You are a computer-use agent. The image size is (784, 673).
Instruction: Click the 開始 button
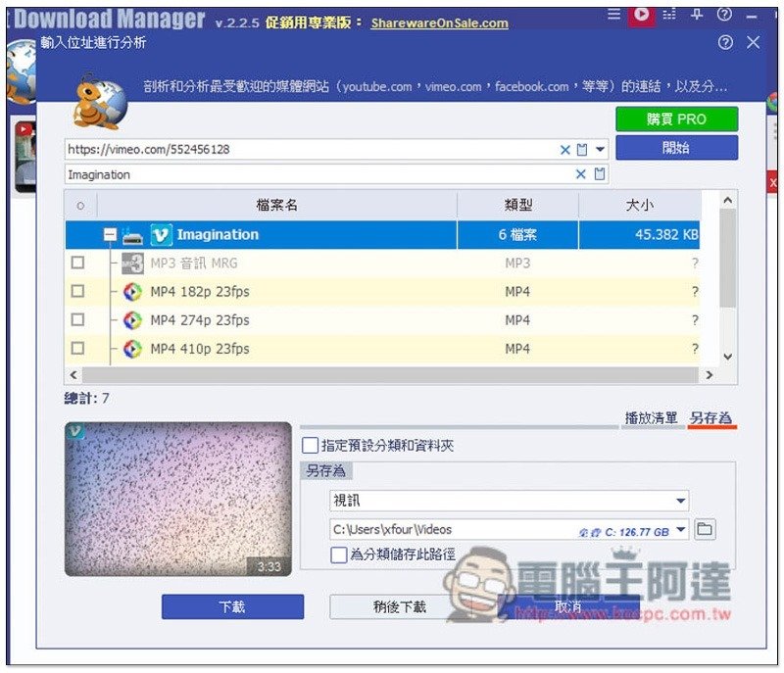point(676,148)
